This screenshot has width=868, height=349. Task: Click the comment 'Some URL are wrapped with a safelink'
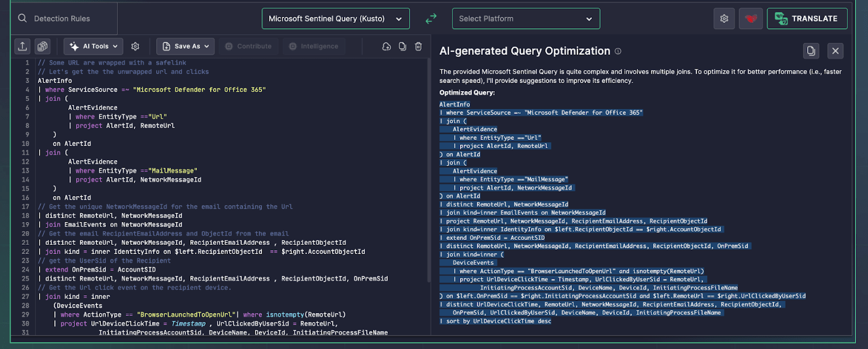click(x=112, y=62)
